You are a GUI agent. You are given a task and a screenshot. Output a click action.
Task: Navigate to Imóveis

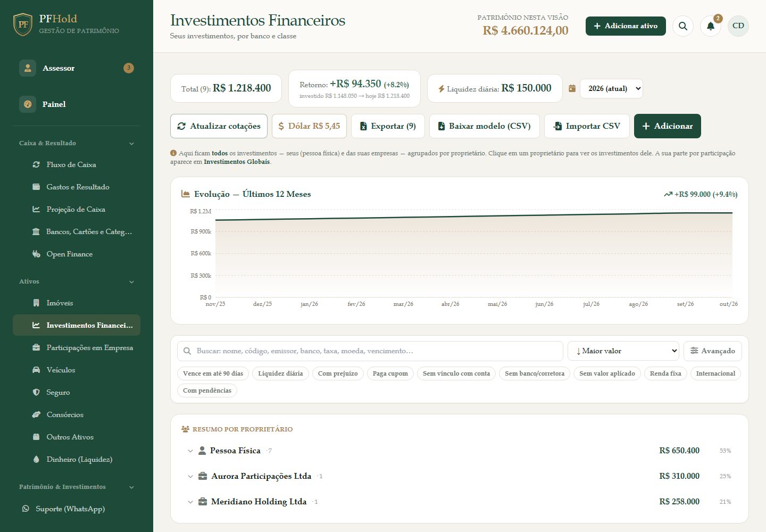77,303
